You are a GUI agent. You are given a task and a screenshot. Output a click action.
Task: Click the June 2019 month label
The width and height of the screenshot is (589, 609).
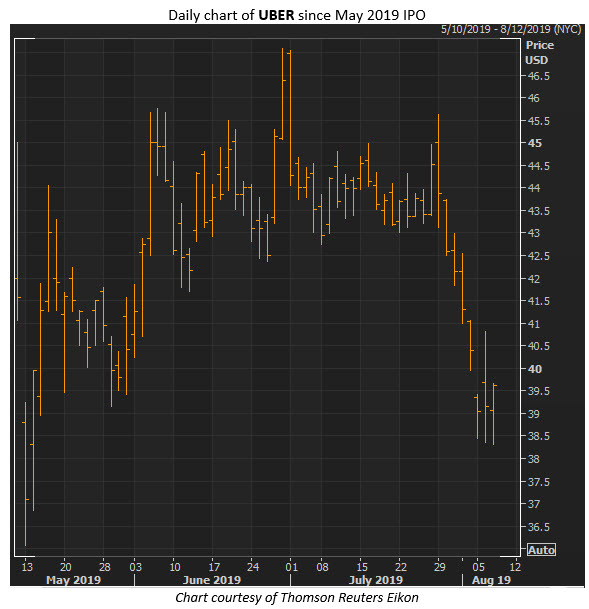point(212,580)
